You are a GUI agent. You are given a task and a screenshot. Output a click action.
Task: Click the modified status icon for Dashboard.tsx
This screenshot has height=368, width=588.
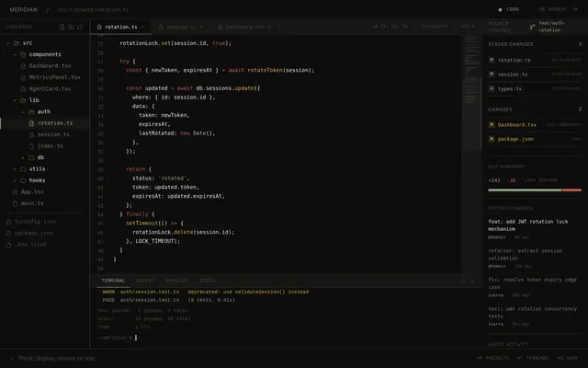(x=492, y=125)
